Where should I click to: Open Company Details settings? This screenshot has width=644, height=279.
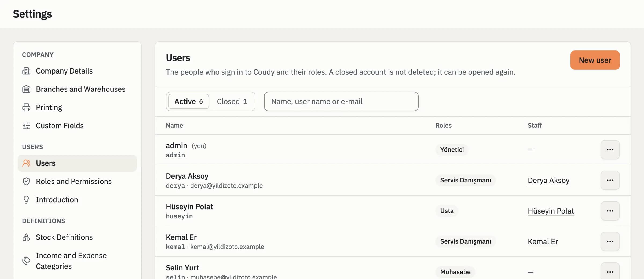point(77,71)
